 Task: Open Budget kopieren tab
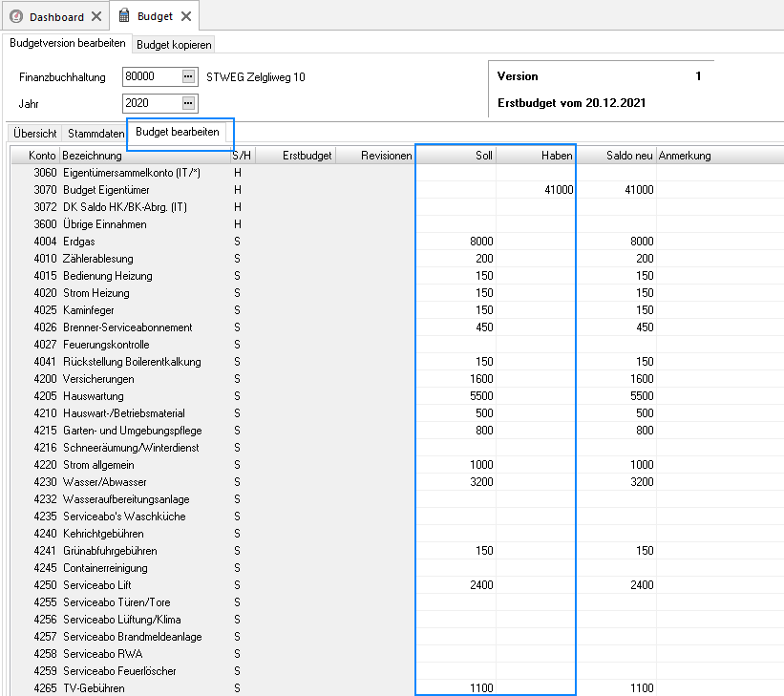click(x=174, y=45)
